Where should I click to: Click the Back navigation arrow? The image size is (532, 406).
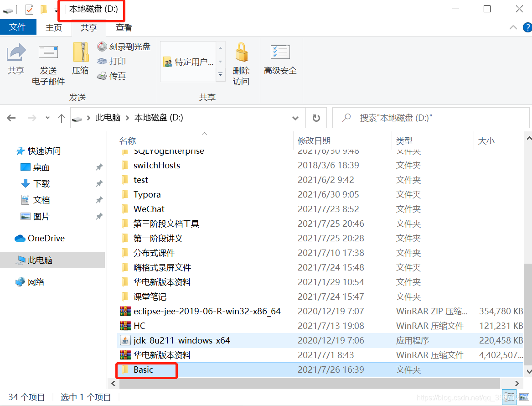11,118
